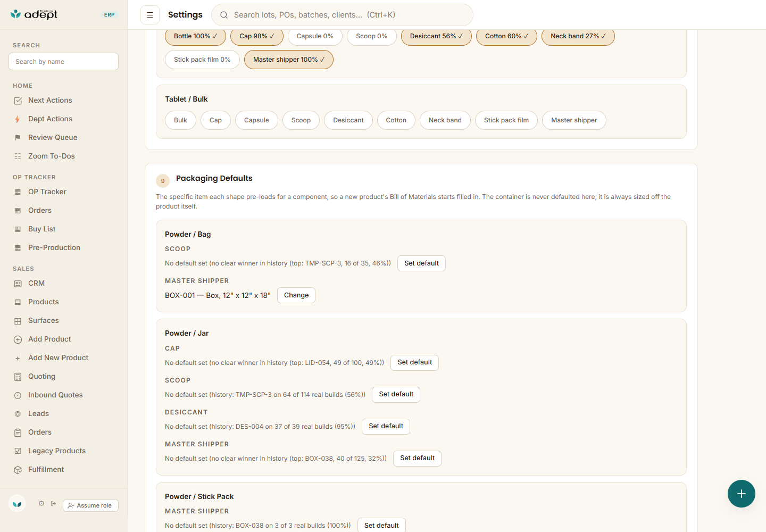Click the Assume role button

(x=90, y=505)
